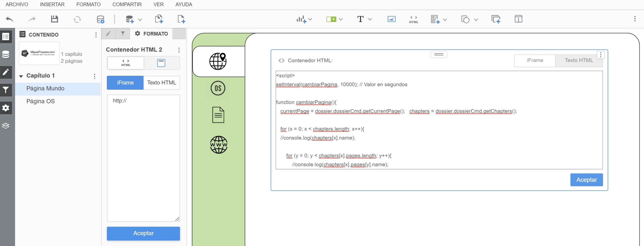Collapse the Capítulo 1 tree arrow
This screenshot has height=246, width=644.
21,76
